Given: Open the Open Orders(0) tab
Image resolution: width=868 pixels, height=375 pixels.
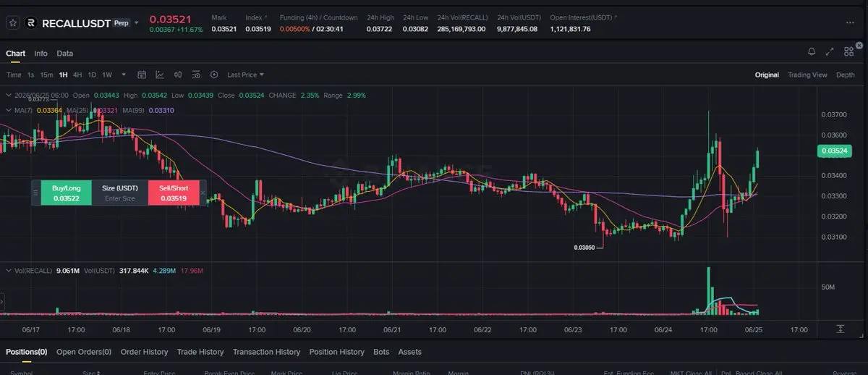Looking at the screenshot, I should (84, 352).
